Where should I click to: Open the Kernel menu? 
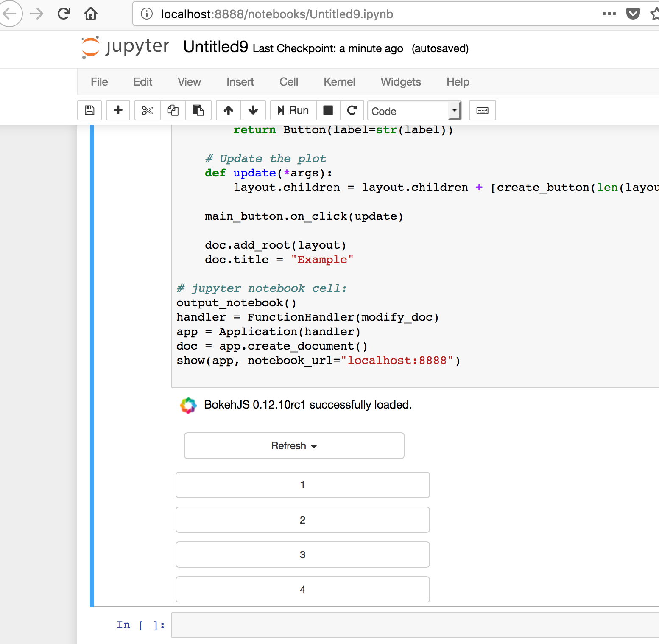click(x=339, y=82)
